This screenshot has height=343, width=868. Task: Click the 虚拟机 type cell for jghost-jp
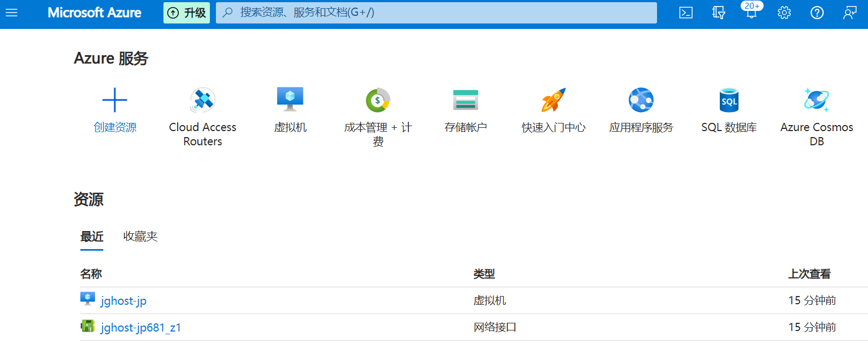click(490, 300)
